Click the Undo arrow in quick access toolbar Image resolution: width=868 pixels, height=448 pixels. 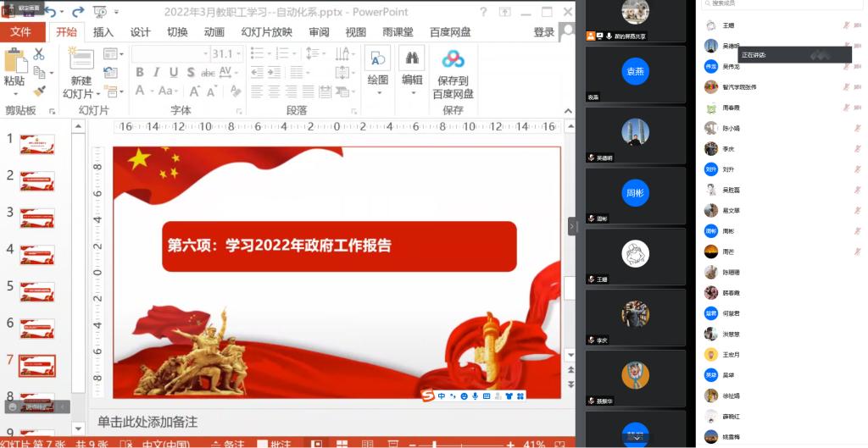(50, 12)
